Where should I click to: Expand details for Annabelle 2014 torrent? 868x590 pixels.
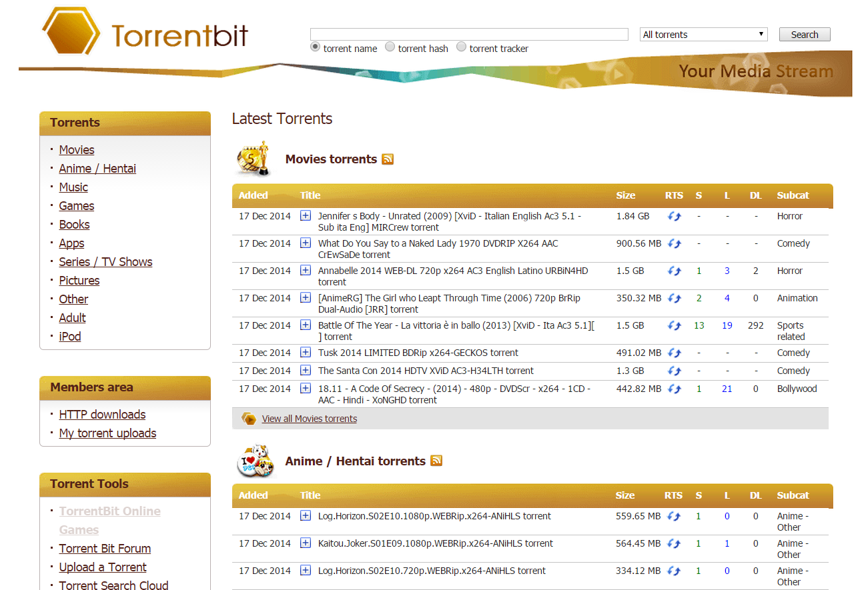click(306, 270)
